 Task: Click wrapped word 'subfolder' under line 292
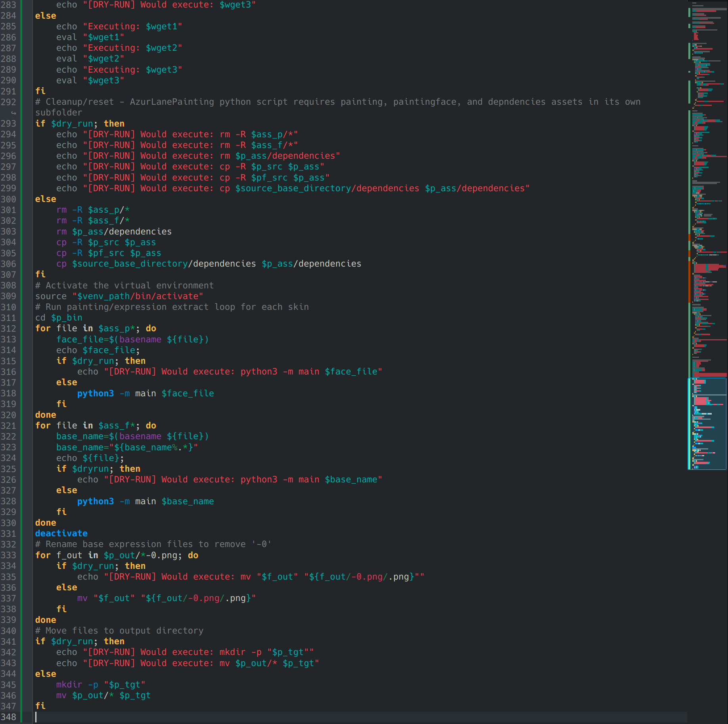click(x=59, y=113)
